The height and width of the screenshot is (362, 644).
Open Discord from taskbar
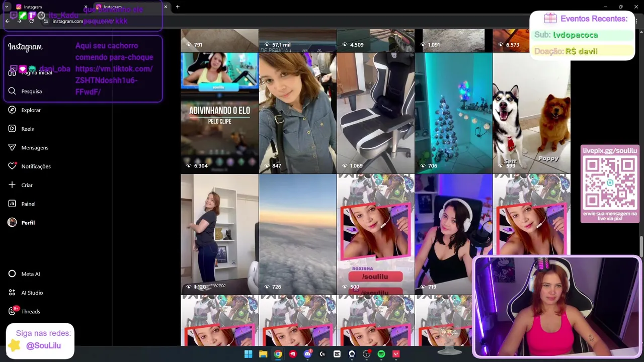coord(307,354)
